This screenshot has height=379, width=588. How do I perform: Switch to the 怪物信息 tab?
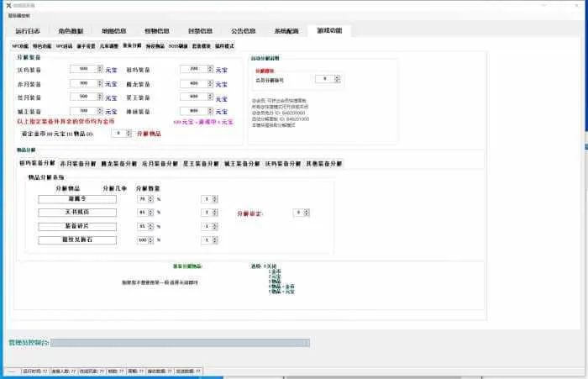pyautogui.click(x=157, y=31)
